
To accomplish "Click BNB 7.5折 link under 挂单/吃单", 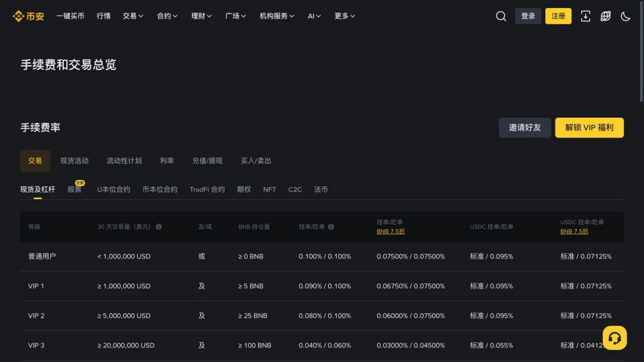I will [391, 232].
